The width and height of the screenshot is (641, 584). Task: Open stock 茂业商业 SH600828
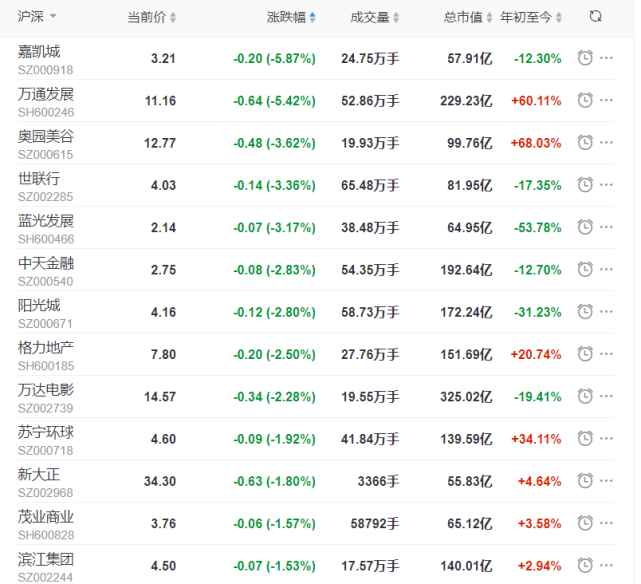[x=46, y=525]
